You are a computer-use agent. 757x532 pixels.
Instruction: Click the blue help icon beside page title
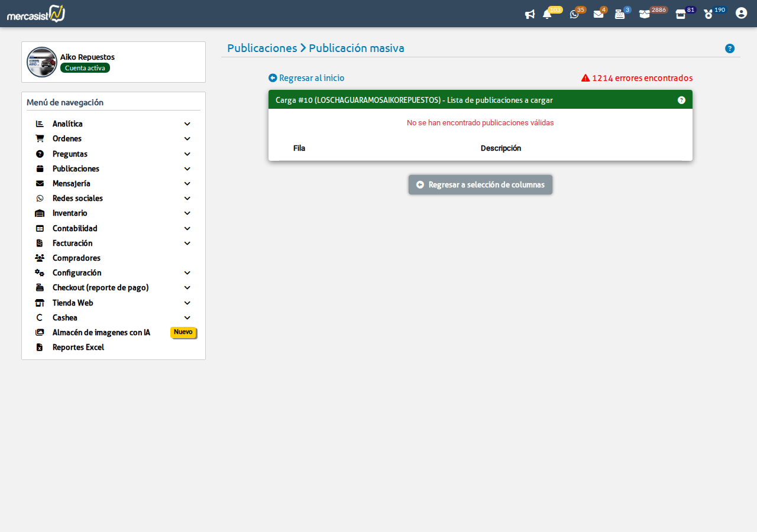[x=730, y=48]
